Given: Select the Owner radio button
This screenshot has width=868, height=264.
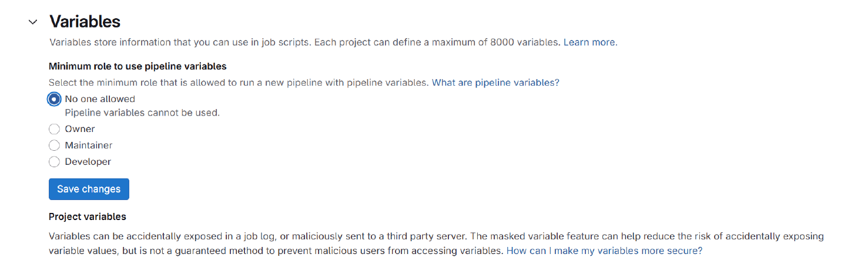Looking at the screenshot, I should [x=55, y=129].
